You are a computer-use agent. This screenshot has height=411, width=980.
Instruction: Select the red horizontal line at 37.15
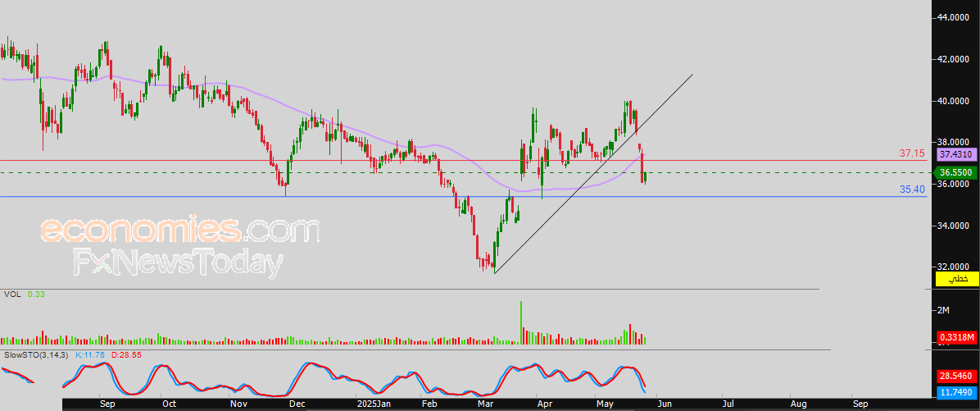462,160
